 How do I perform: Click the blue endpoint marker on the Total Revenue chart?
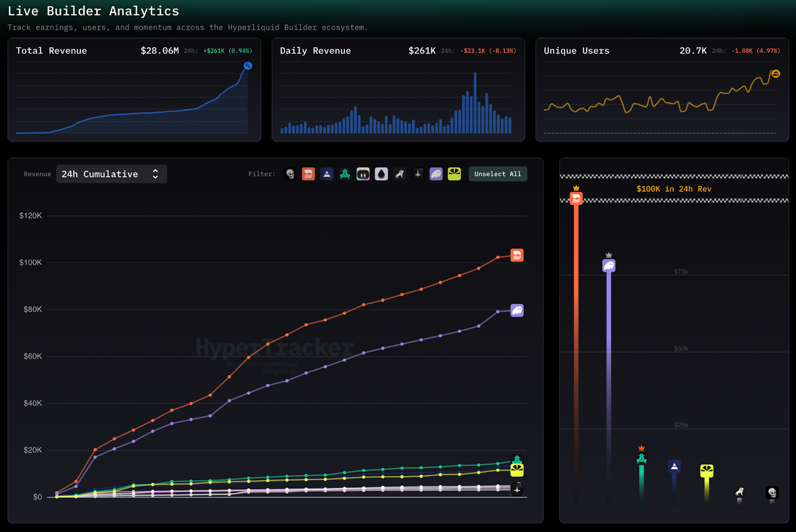click(x=248, y=66)
